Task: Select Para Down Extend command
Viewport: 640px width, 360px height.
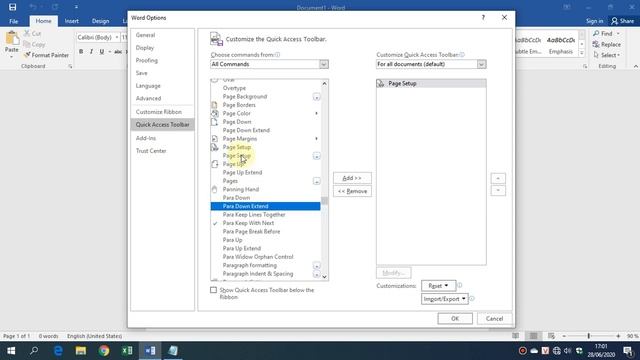Action: (265, 206)
